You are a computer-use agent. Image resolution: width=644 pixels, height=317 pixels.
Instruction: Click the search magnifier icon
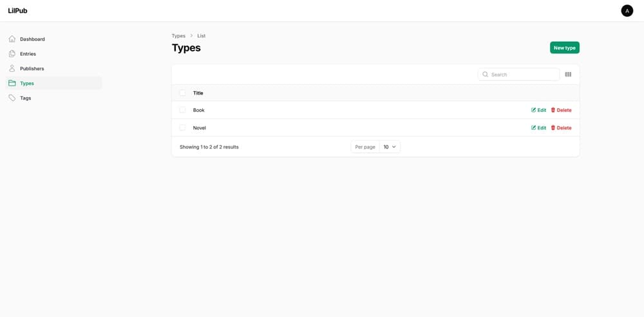click(x=486, y=75)
